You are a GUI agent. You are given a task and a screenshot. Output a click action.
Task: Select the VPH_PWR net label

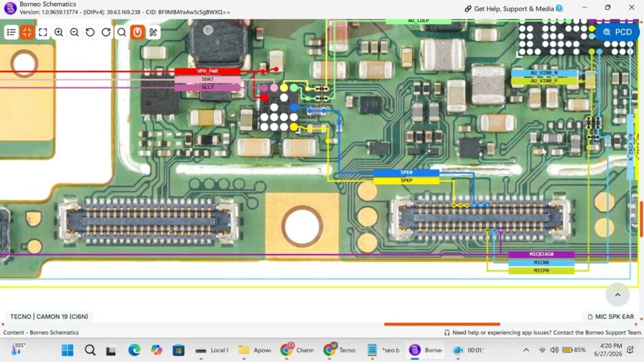pyautogui.click(x=208, y=71)
